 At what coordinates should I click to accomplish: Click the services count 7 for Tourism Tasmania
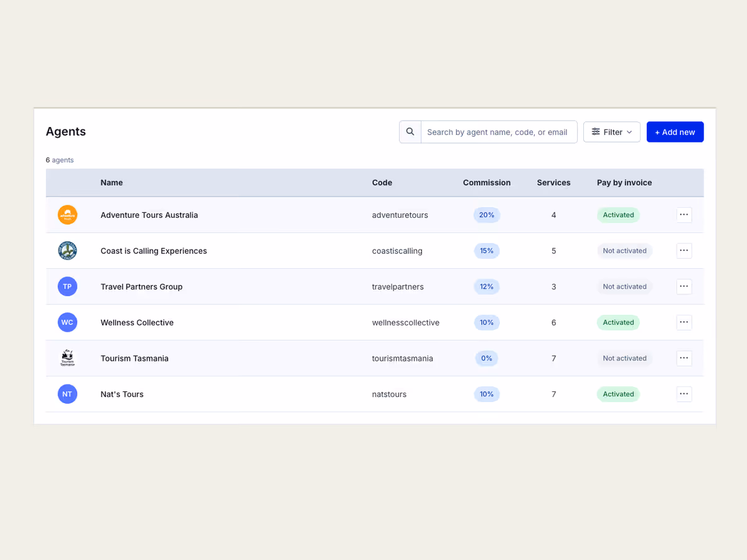[x=553, y=358]
